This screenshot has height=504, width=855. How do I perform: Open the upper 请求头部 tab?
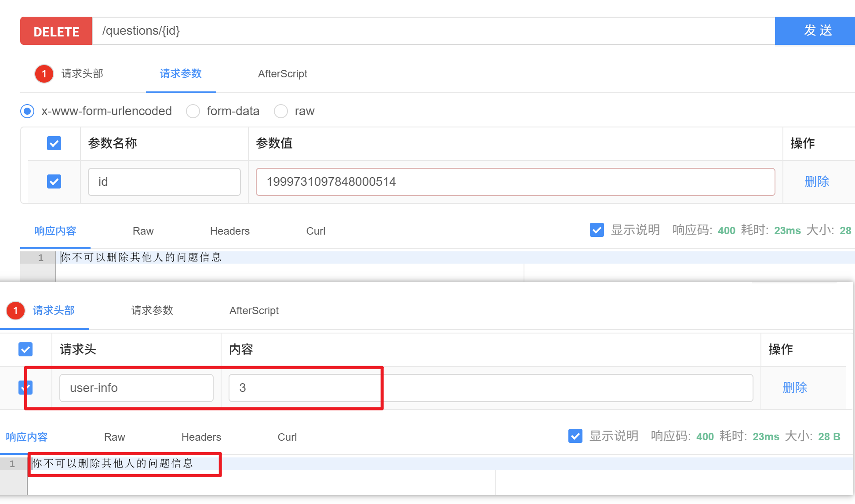(x=82, y=73)
